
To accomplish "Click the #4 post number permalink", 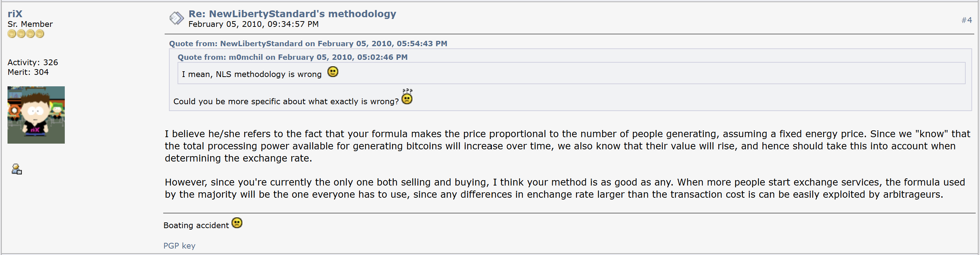I will pyautogui.click(x=967, y=20).
